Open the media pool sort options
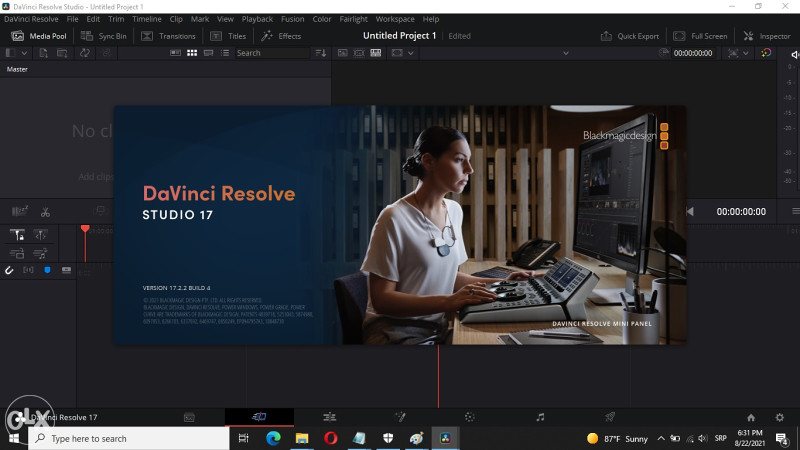This screenshot has height=450, width=800. coord(320,53)
